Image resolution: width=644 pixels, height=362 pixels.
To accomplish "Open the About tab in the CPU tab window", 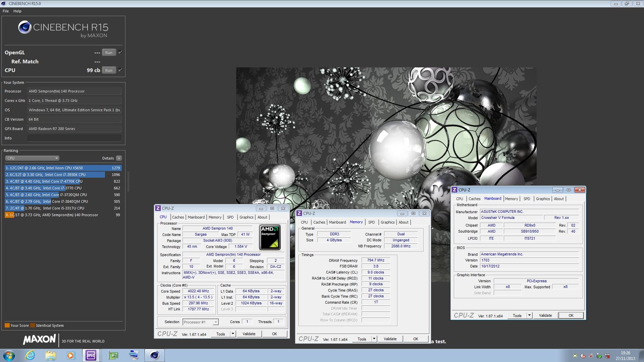I will point(262,217).
